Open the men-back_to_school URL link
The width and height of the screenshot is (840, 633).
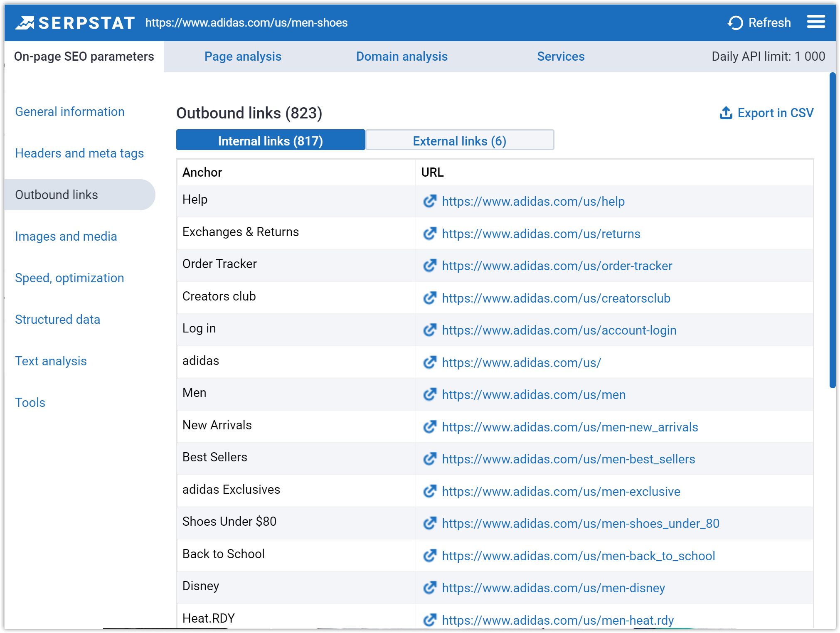click(x=578, y=556)
